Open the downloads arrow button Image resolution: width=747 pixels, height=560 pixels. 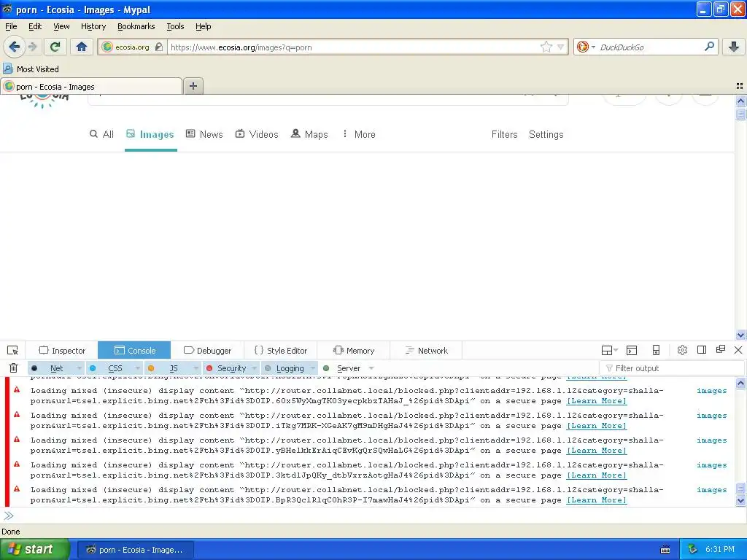(x=734, y=47)
